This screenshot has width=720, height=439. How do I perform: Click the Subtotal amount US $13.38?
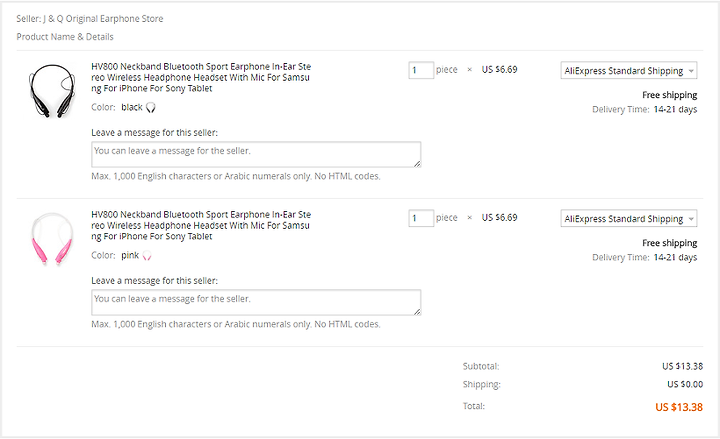tap(682, 366)
